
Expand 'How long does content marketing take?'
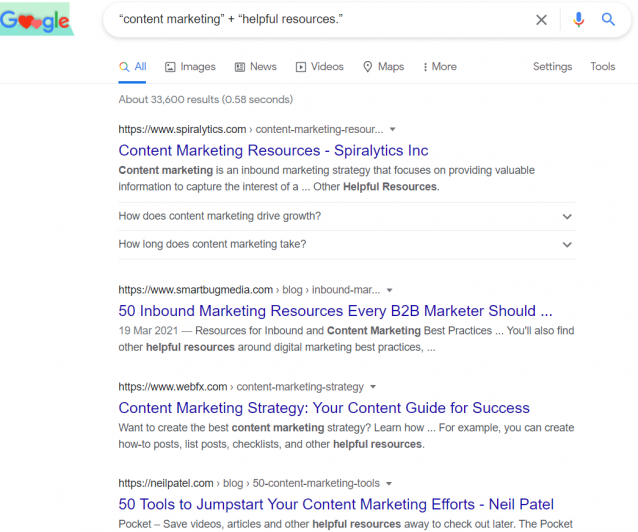coord(347,244)
